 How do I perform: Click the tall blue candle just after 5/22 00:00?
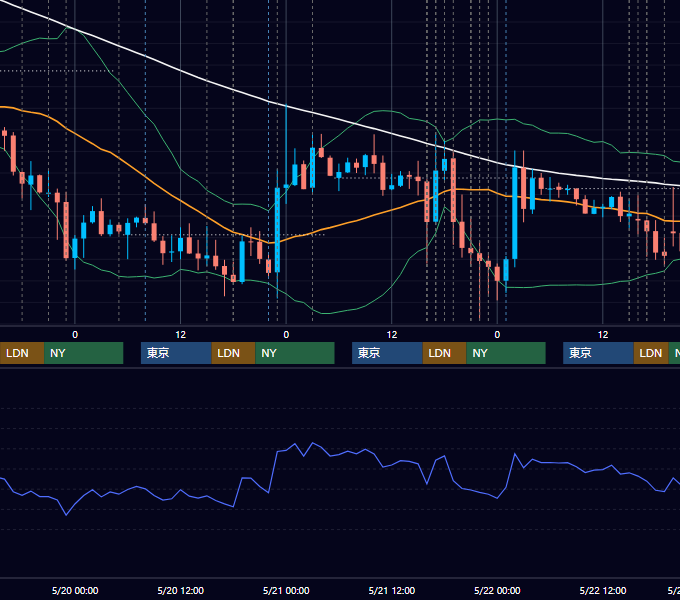click(x=515, y=212)
